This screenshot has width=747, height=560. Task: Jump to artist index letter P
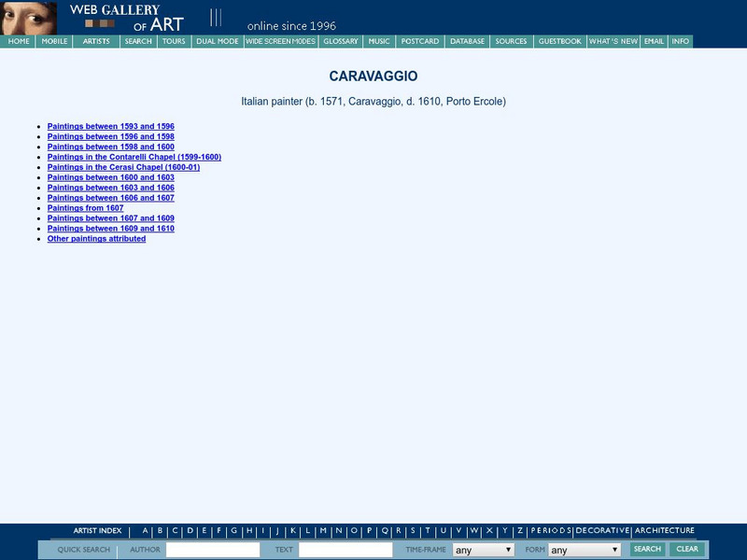pyautogui.click(x=369, y=530)
